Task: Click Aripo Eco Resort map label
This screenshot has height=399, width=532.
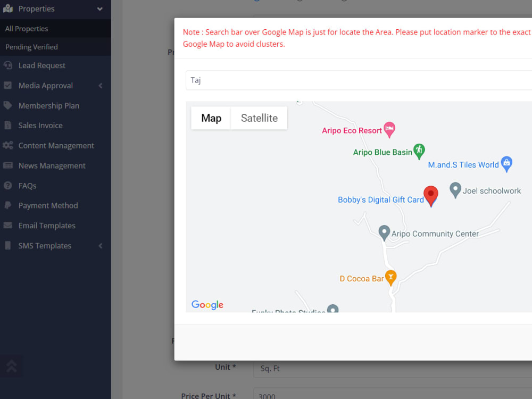Action: coord(352,131)
